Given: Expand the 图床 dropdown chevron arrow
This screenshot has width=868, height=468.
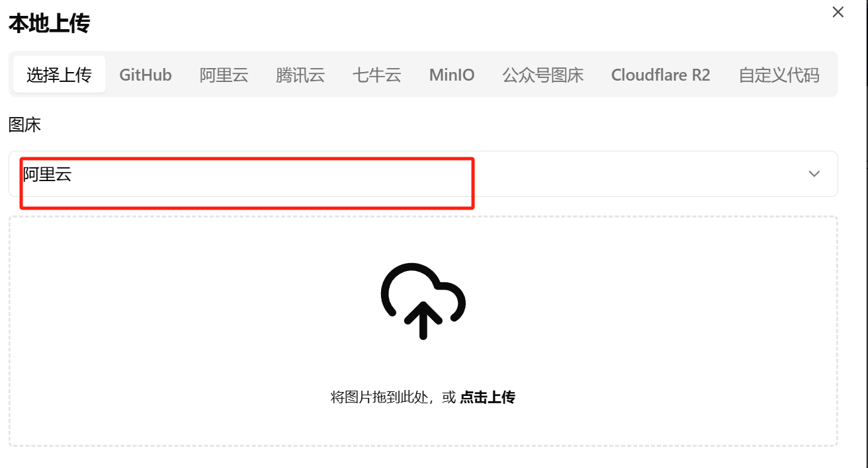Looking at the screenshot, I should (814, 174).
